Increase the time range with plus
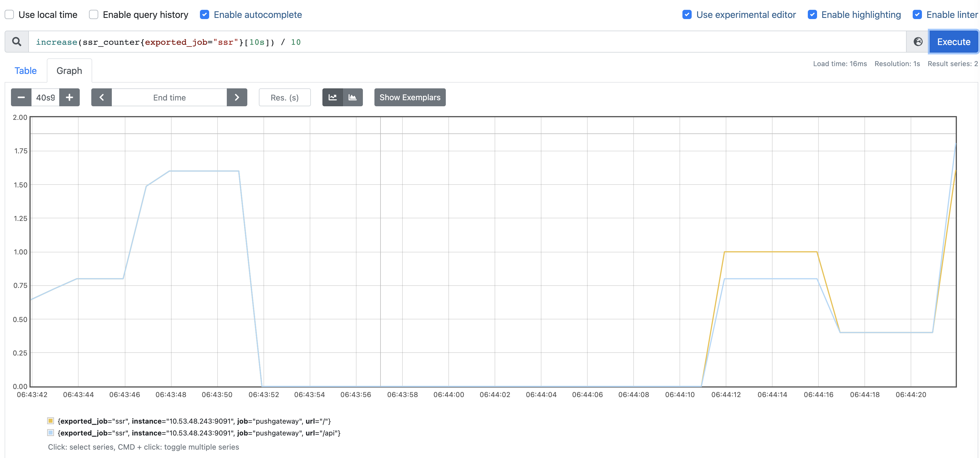980x458 pixels. point(69,97)
